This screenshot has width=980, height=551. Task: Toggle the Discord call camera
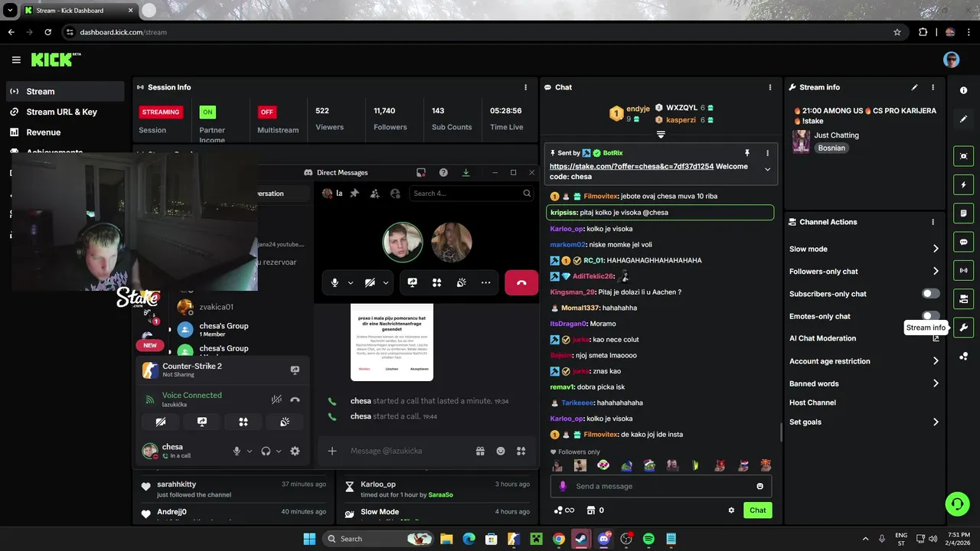click(x=370, y=282)
